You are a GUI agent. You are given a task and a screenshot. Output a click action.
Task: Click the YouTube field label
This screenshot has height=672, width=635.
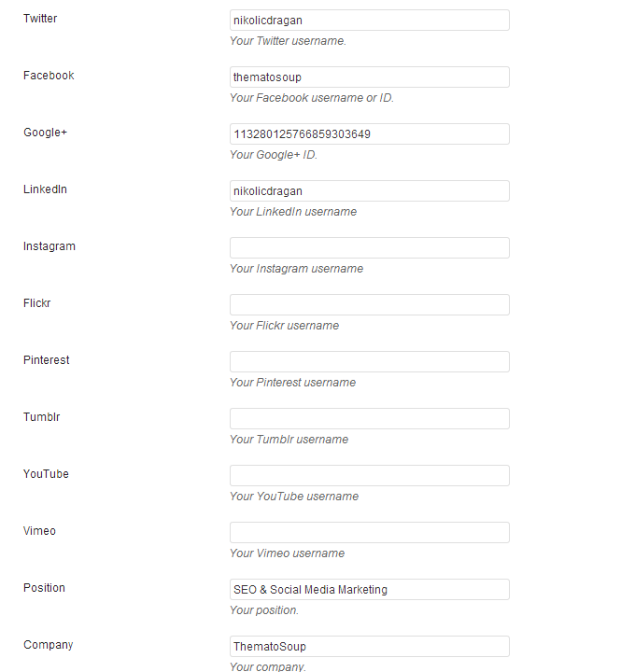coord(46,474)
